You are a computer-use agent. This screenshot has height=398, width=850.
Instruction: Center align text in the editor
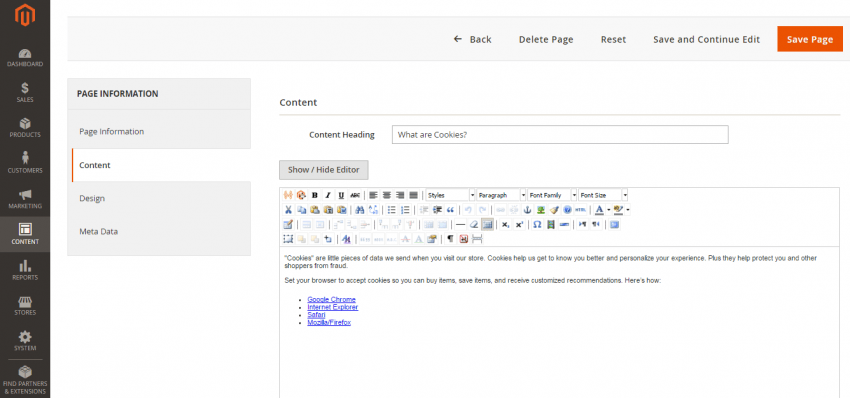pyautogui.click(x=387, y=195)
